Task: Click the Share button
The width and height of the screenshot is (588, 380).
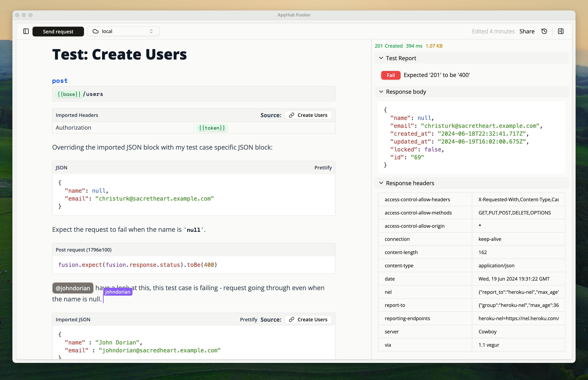Action: pos(527,31)
